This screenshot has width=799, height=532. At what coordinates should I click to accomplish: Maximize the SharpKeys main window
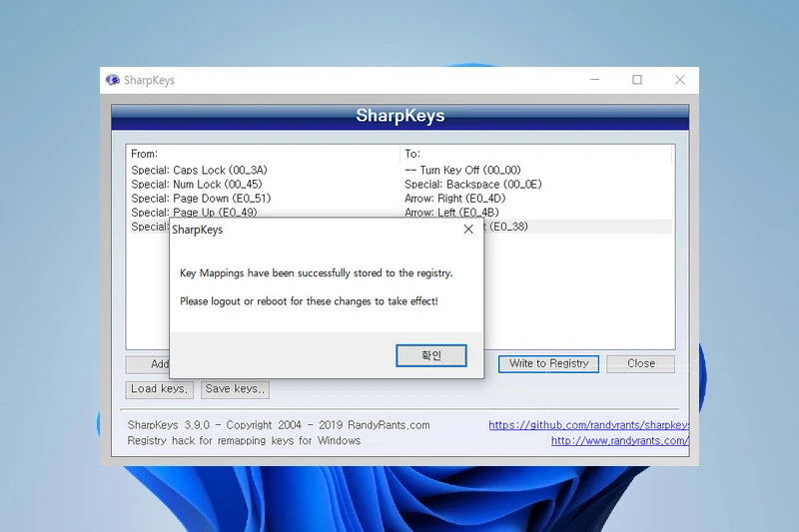coord(637,80)
